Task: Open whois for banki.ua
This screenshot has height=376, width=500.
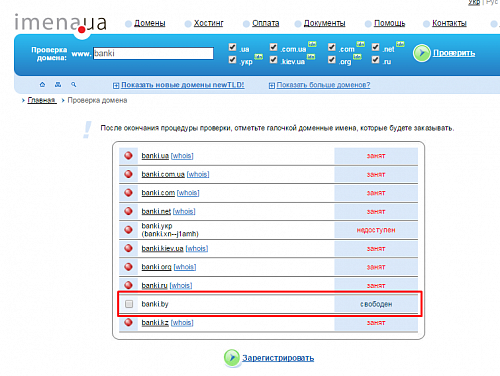Action: tap(182, 156)
